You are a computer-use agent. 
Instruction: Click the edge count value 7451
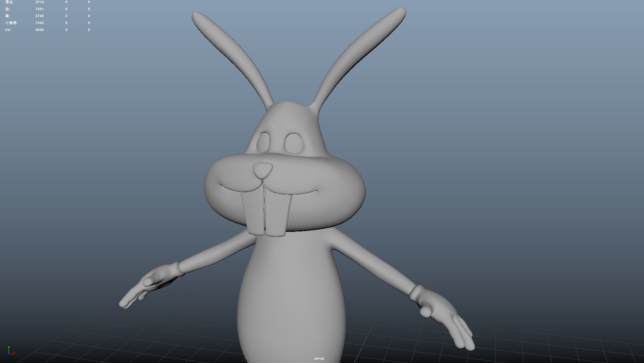40,9
